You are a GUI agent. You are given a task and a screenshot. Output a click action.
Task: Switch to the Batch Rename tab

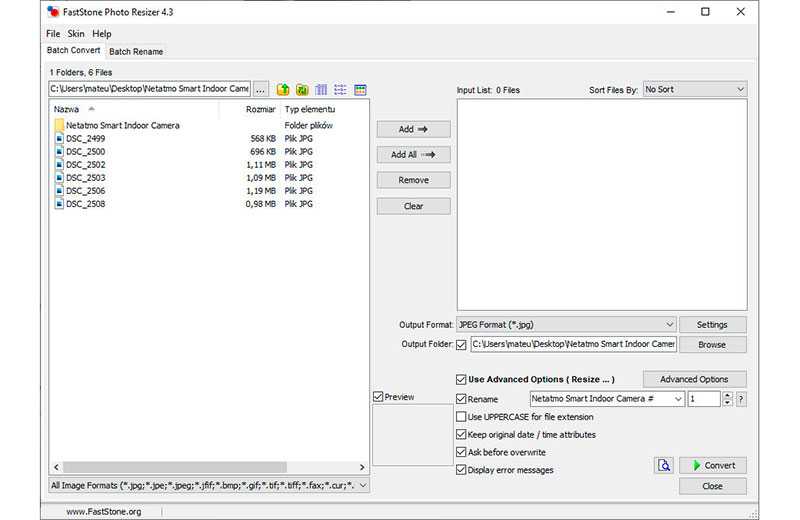click(x=136, y=52)
